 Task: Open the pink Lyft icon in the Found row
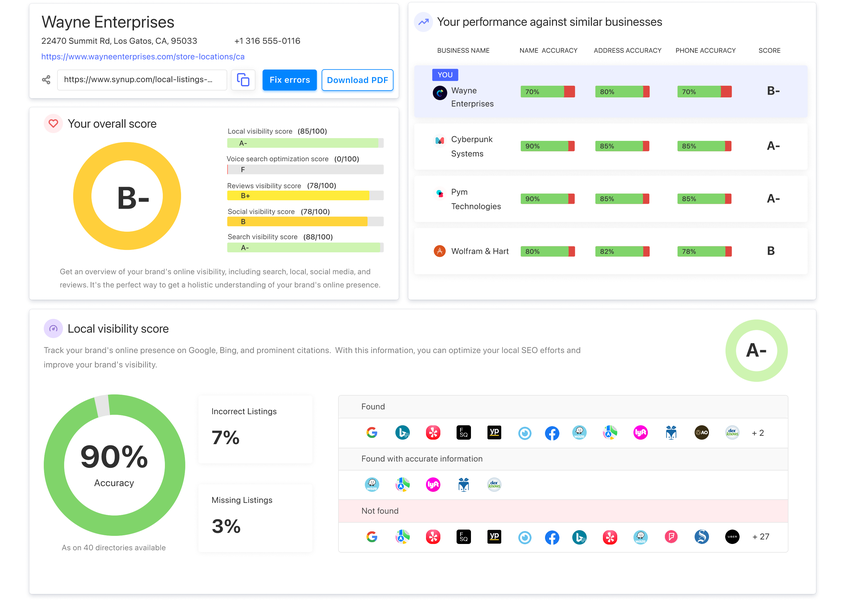[x=640, y=432]
